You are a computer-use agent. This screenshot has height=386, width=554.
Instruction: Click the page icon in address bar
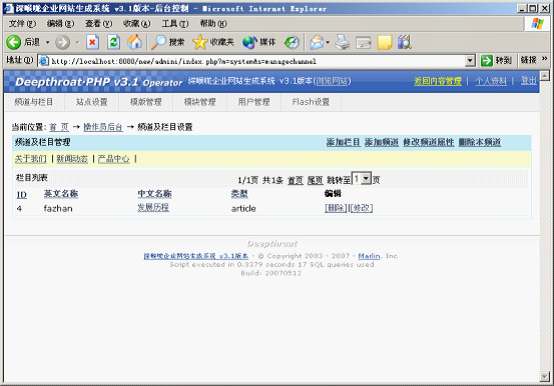coord(44,61)
